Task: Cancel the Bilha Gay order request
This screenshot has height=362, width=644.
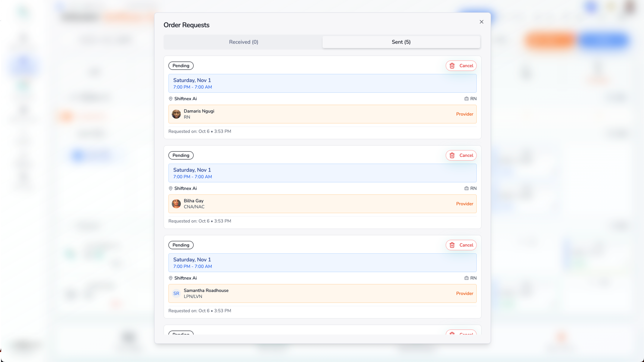Action: pyautogui.click(x=461, y=155)
